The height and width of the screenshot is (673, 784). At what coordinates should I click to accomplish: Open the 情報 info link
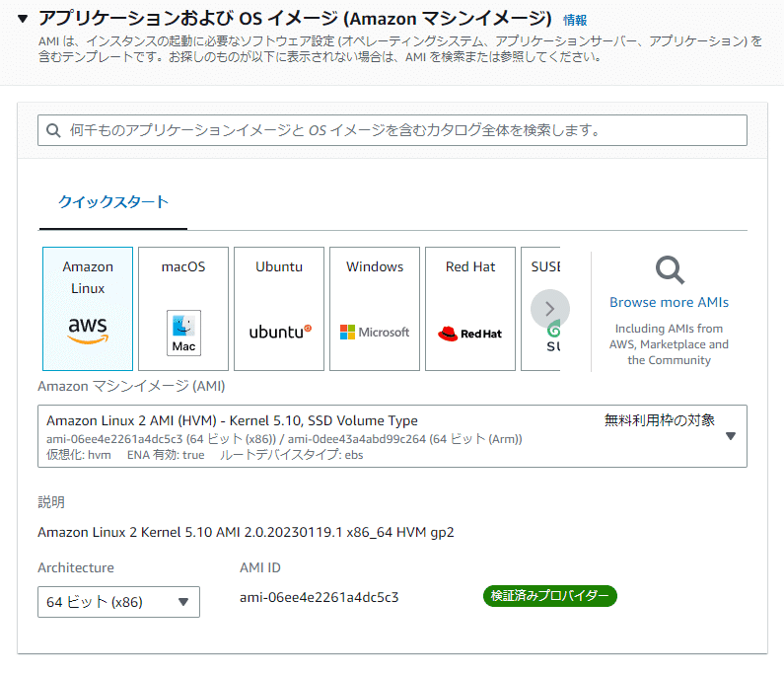pos(575,20)
